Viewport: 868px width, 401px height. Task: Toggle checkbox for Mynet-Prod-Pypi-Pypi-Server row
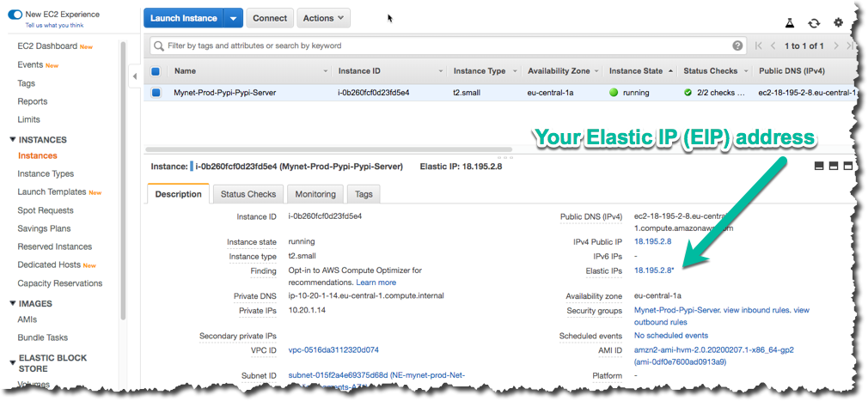(156, 93)
